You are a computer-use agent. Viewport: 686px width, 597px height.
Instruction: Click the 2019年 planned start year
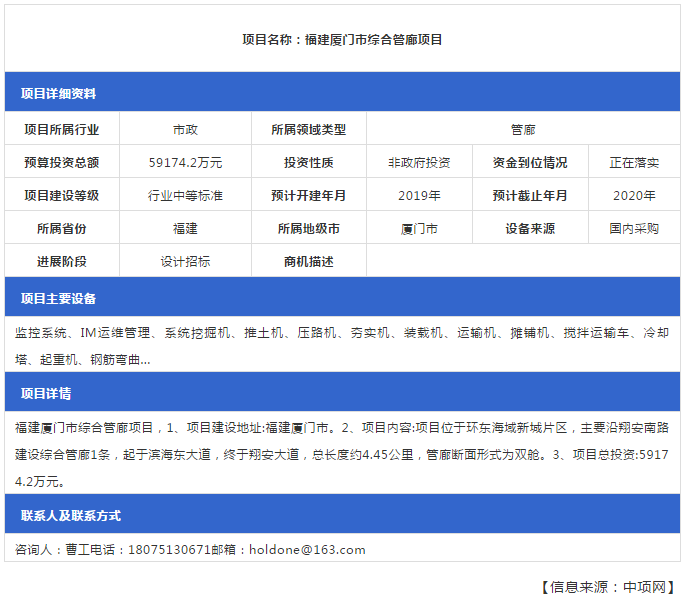(x=419, y=196)
